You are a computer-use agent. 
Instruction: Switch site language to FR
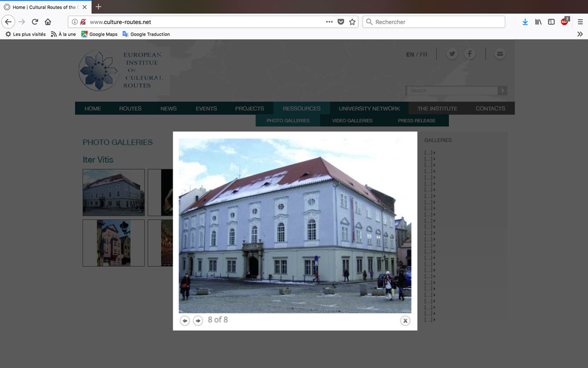pyautogui.click(x=424, y=55)
